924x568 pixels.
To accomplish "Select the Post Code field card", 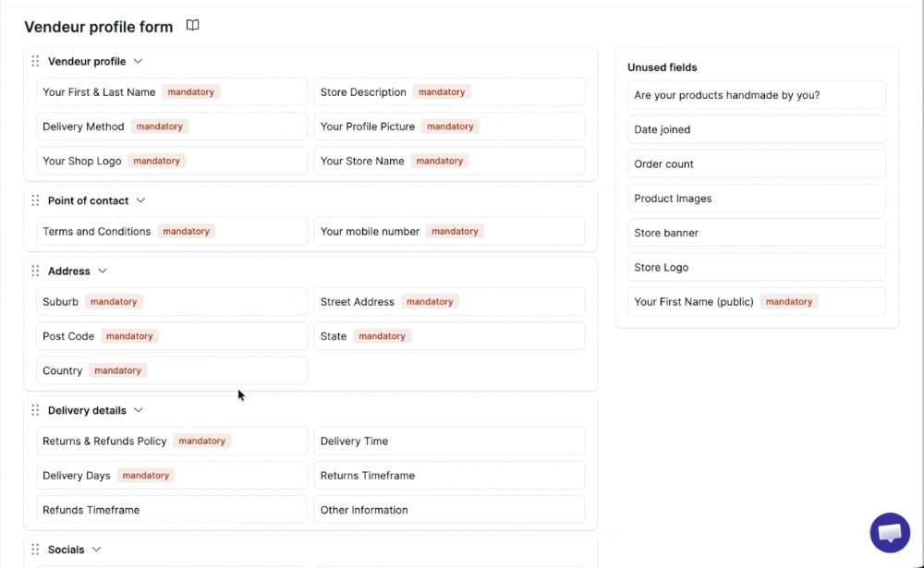I will (172, 336).
